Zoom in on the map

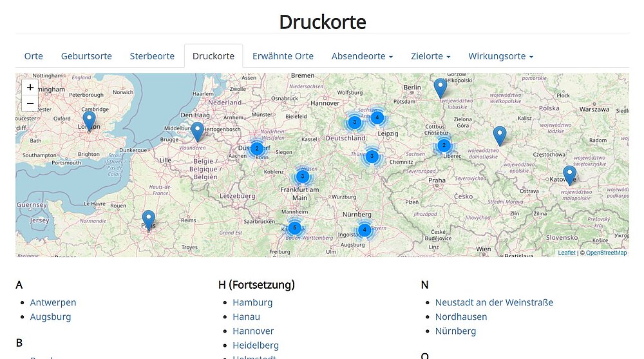coord(30,87)
